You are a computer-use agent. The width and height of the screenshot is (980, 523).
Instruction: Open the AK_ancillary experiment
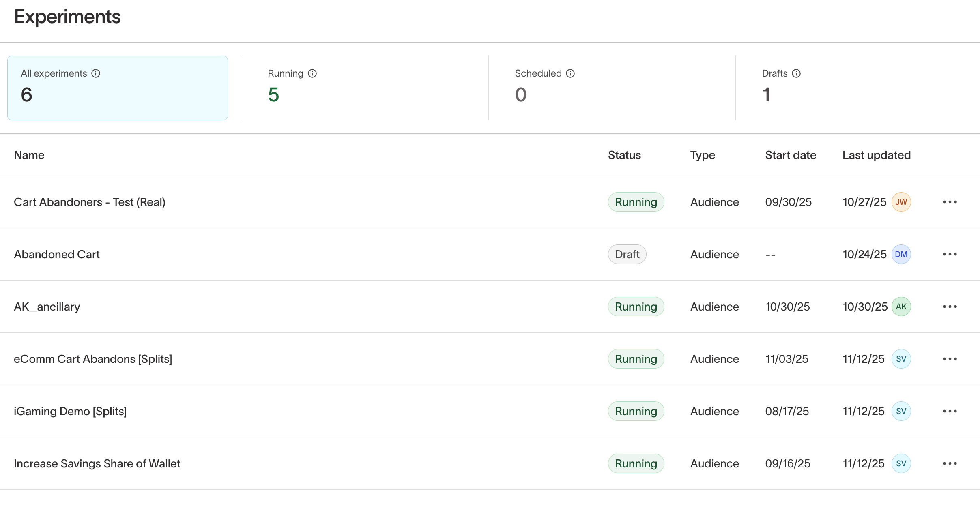point(47,307)
